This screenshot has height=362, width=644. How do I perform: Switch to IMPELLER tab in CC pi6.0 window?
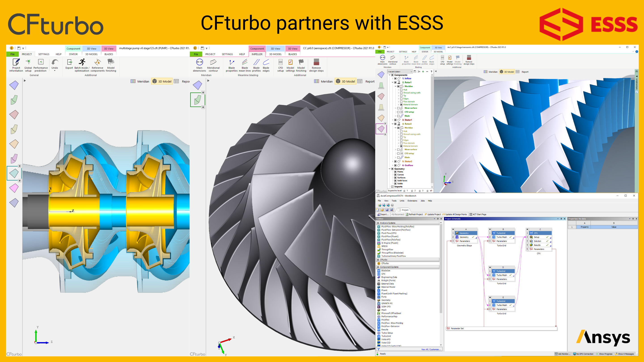257,54
